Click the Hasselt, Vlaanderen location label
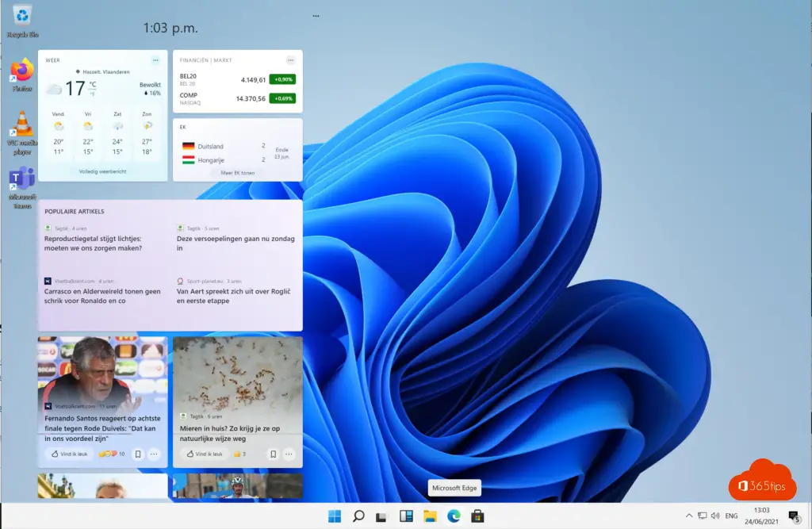The height and width of the screenshot is (529, 812). [x=102, y=71]
